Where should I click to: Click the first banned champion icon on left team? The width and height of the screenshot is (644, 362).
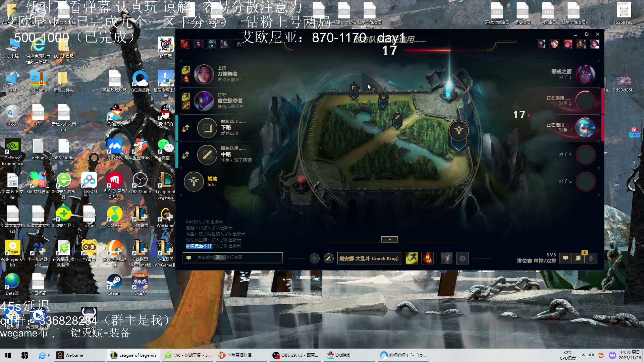click(x=185, y=44)
